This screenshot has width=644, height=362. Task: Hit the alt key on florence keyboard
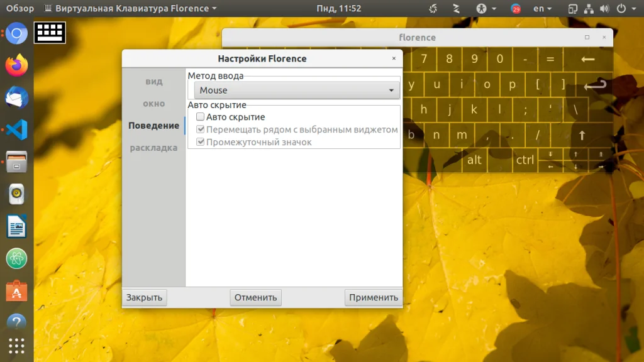coord(474,160)
